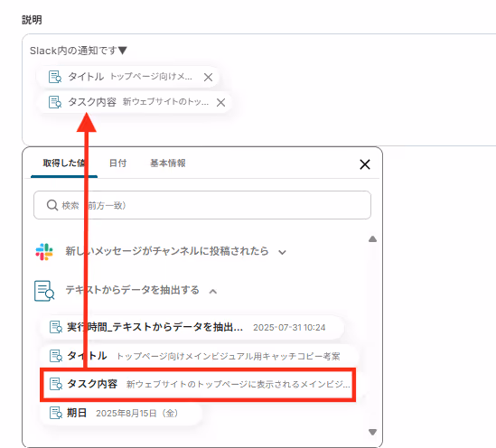Click the トップページ向けメインビジュアル用キャッチコピー考案 text
Viewport: 496px width, 448px height.
[228, 356]
